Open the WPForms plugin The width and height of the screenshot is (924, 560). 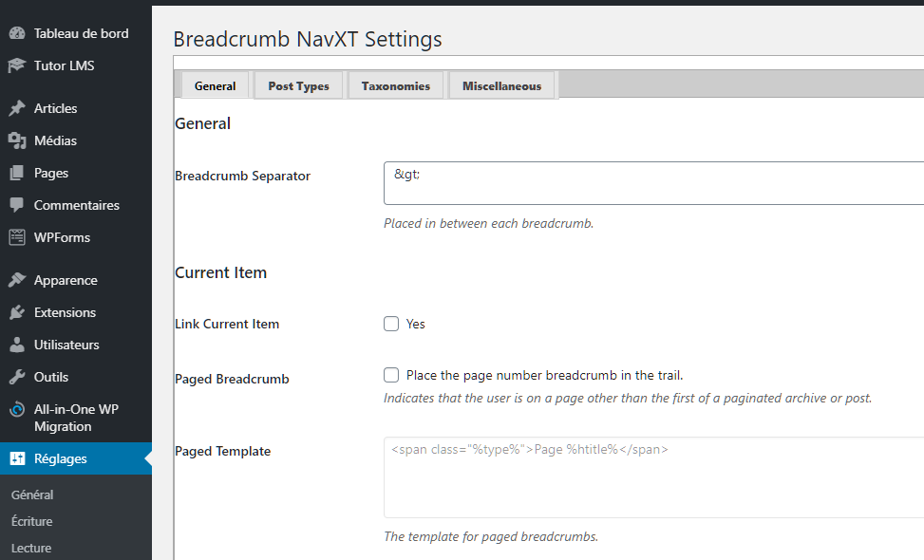pos(62,237)
